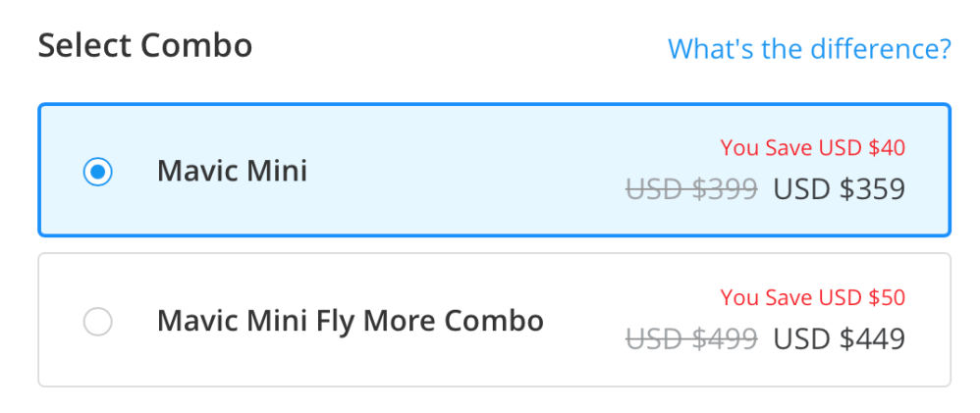Image resolution: width=980 pixels, height=413 pixels.
Task: Click the "You Save USD $50" text
Action: [812, 297]
